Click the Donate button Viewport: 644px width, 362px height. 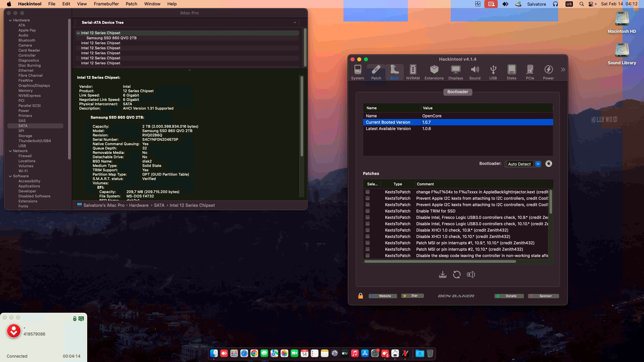pos(509,296)
